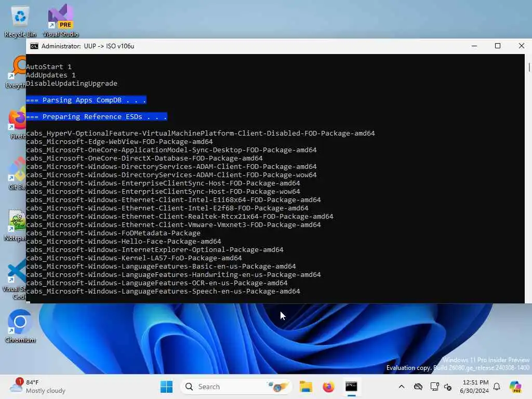Open the Firefox desktop shortcut

(x=17, y=123)
